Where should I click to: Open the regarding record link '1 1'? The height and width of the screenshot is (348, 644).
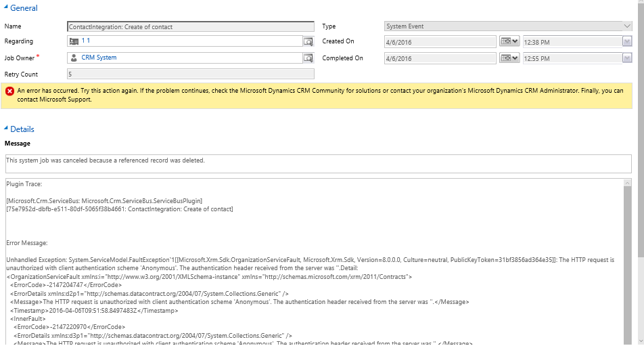pyautogui.click(x=86, y=42)
